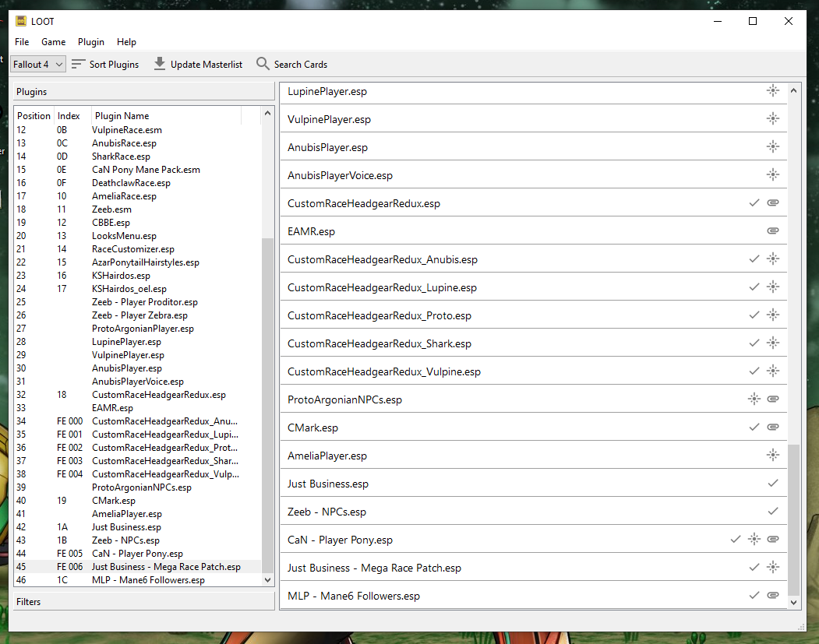
Task: Click the light plugin icon on AnubisPlayer.esp card
Action: tap(773, 147)
